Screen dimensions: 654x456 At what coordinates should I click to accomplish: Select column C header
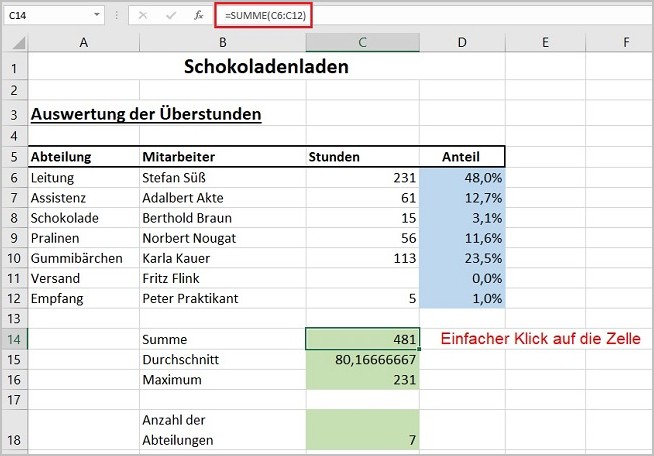pos(362,43)
